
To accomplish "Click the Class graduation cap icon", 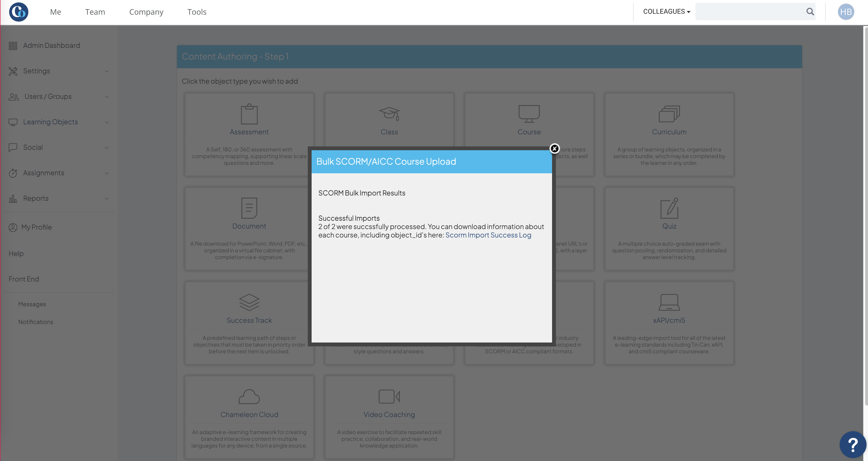I will pyautogui.click(x=389, y=114).
